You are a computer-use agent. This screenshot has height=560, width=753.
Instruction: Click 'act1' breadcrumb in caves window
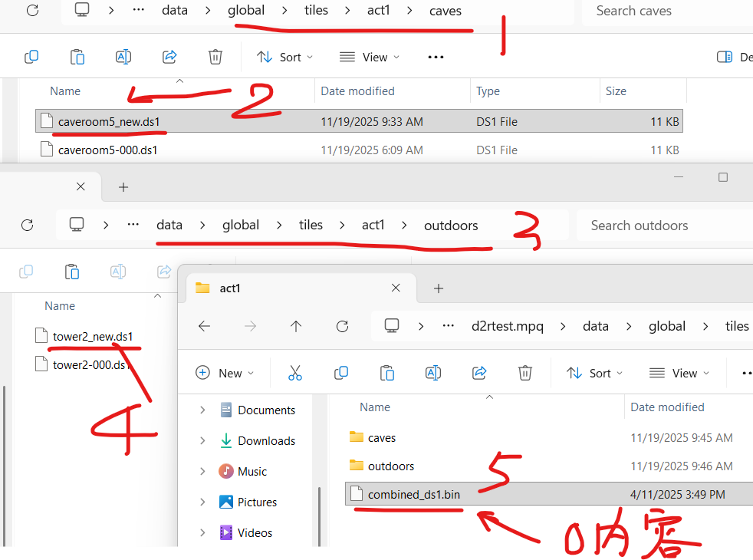pos(379,10)
